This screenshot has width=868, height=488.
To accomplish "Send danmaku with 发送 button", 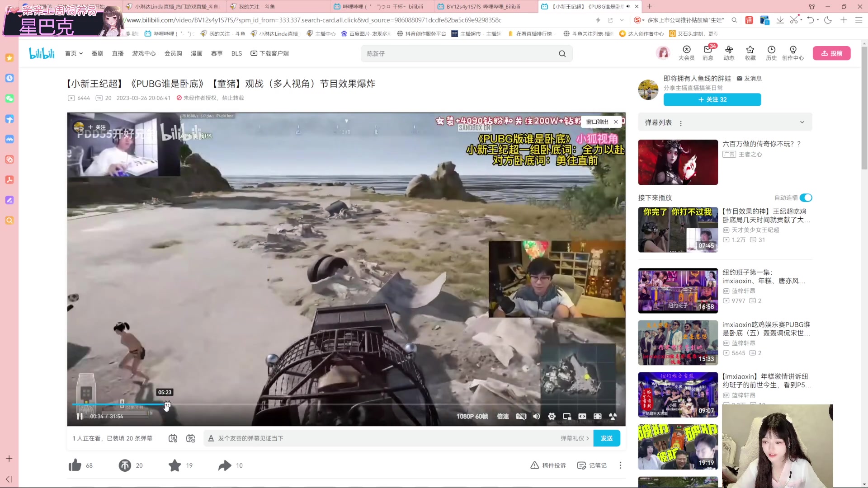I will [x=607, y=438].
